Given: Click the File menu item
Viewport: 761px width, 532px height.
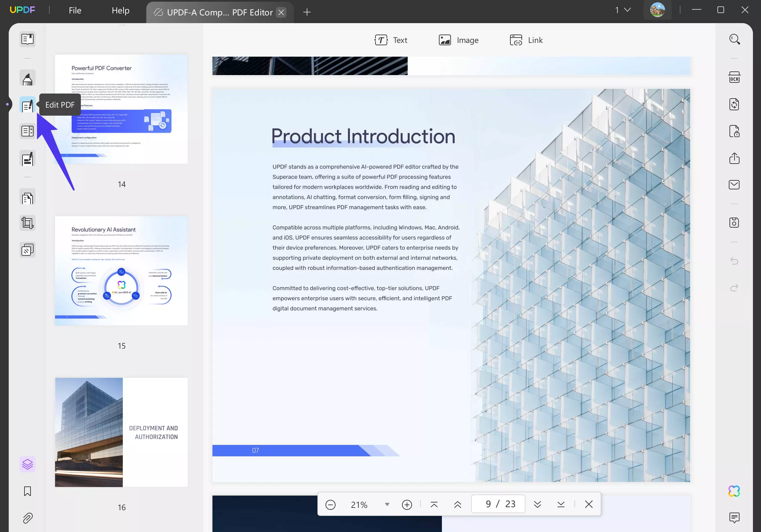Looking at the screenshot, I should point(74,10).
